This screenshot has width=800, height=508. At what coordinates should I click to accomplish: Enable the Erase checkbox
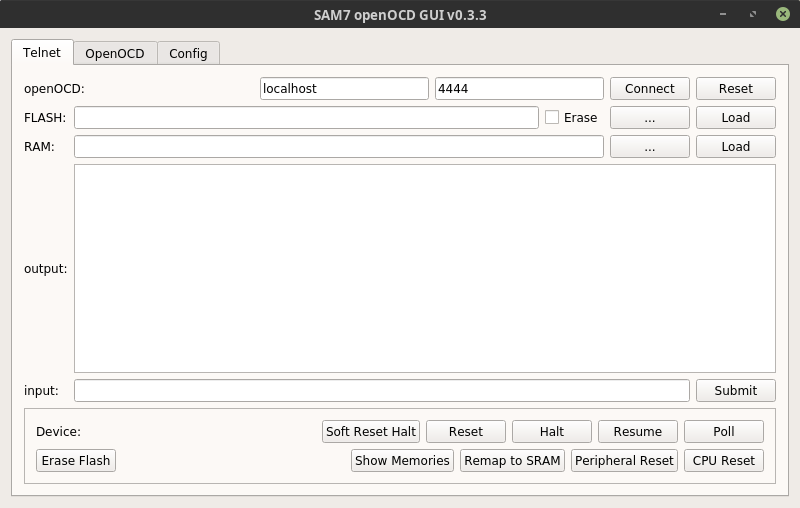point(552,117)
